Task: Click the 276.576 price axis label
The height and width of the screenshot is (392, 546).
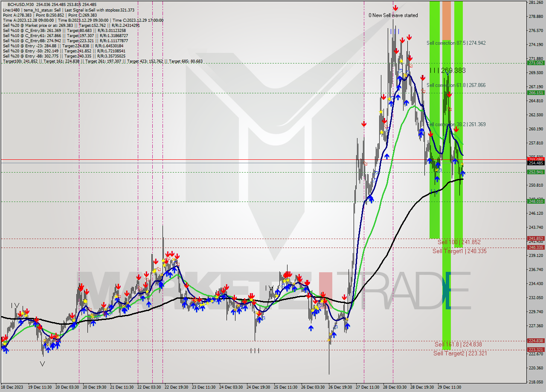Action: point(536,31)
